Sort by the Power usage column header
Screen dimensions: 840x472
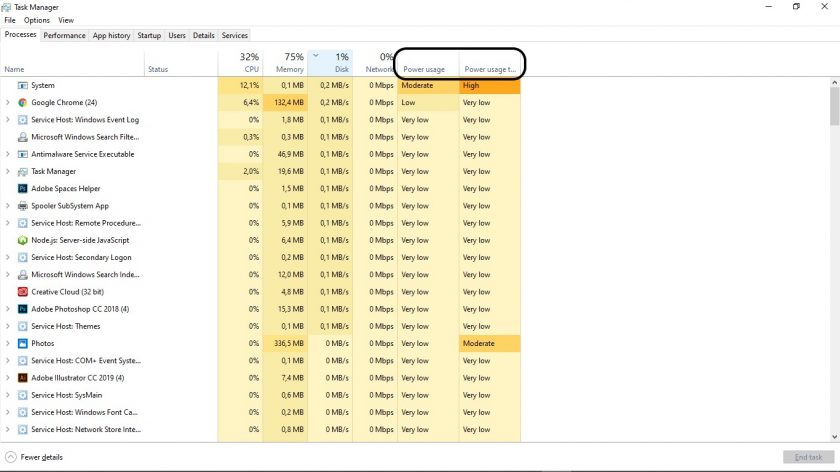pyautogui.click(x=428, y=63)
